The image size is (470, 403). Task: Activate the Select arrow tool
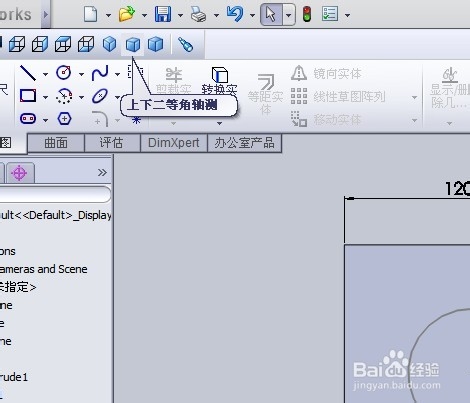click(x=271, y=15)
